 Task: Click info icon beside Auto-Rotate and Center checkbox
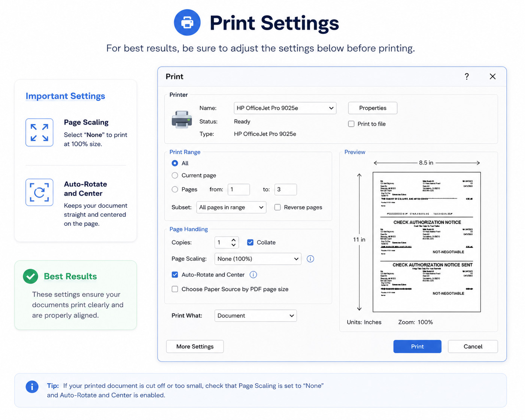(x=253, y=275)
